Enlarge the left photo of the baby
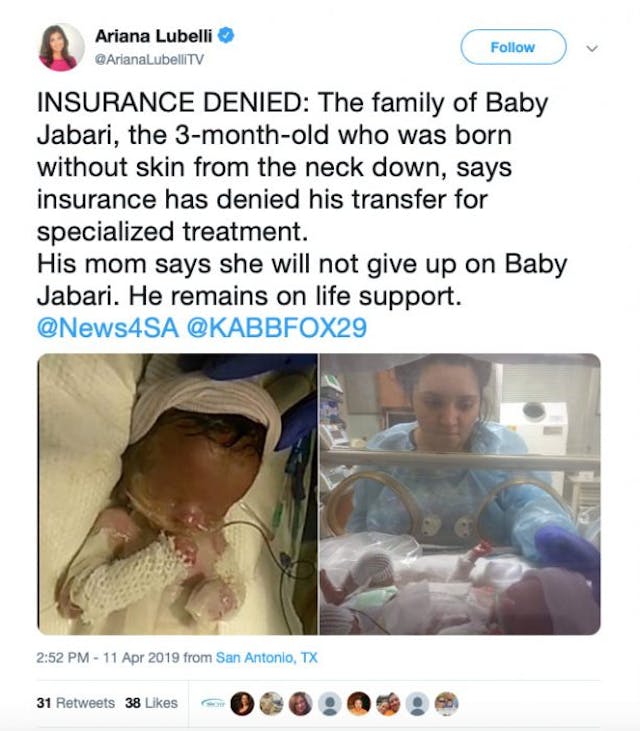 tap(177, 494)
